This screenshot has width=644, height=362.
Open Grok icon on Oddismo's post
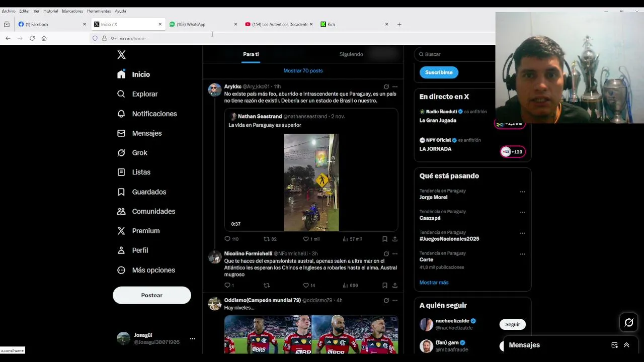(x=386, y=300)
